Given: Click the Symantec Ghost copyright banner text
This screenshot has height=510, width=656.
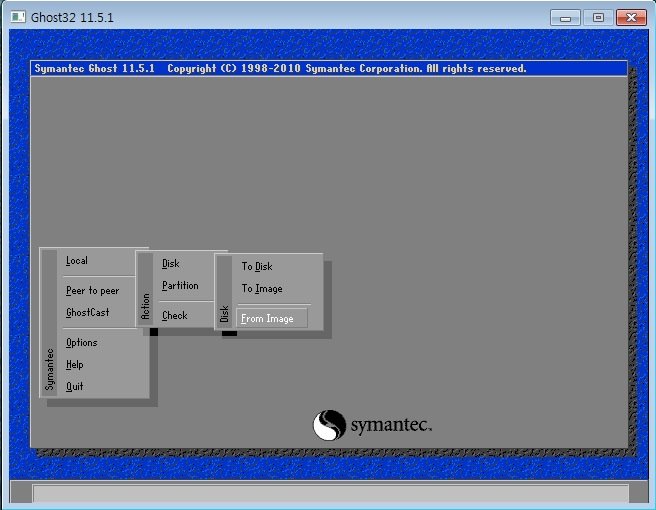Looking at the screenshot, I should tap(280, 69).
